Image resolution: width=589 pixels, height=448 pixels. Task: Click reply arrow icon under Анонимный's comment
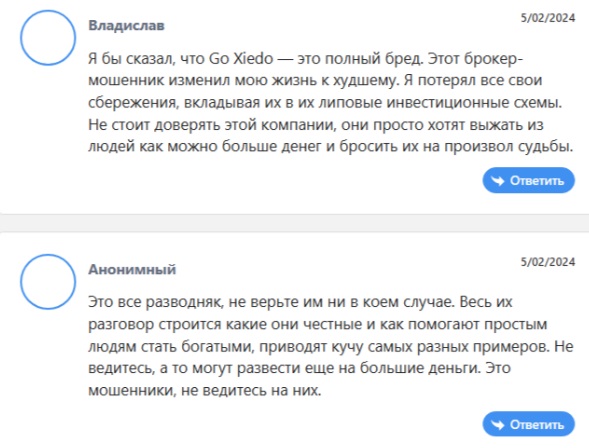(498, 425)
